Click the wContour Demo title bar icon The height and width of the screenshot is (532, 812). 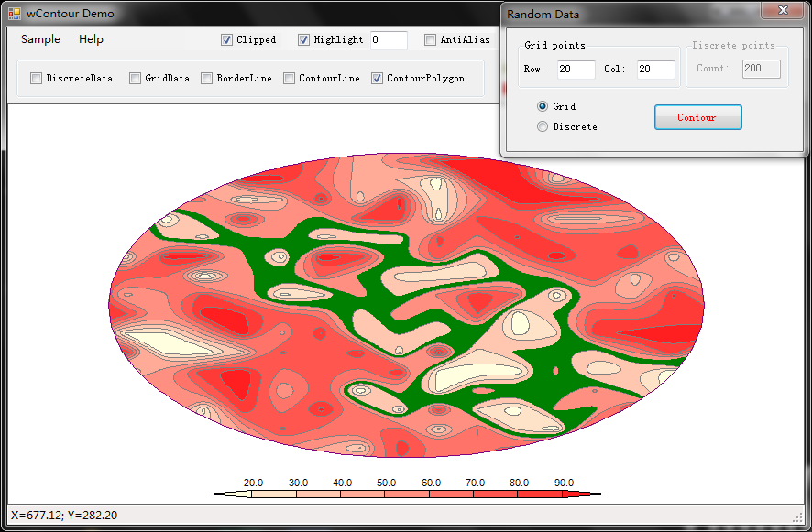coord(14,14)
